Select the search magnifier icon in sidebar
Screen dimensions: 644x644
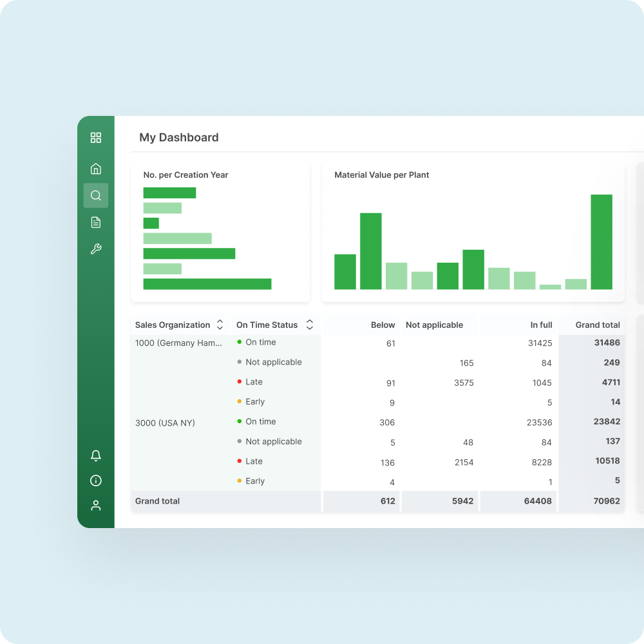[x=96, y=196]
